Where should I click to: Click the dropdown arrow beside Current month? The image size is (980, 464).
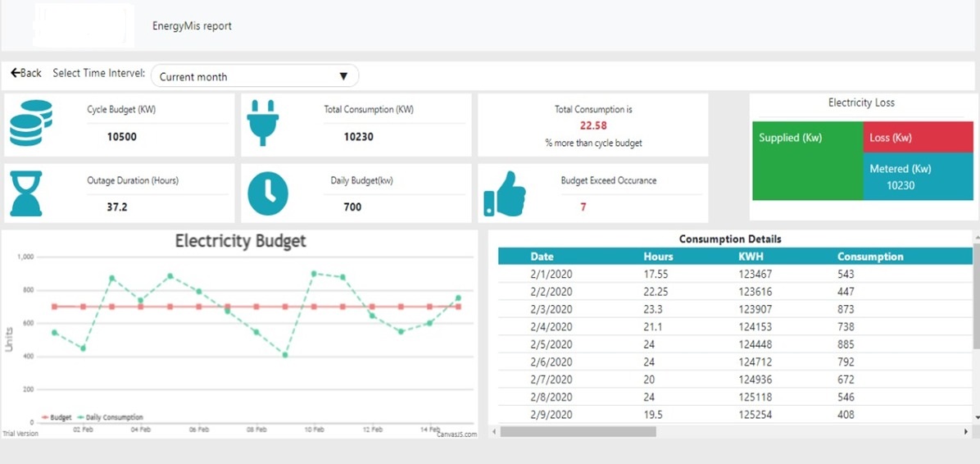343,76
